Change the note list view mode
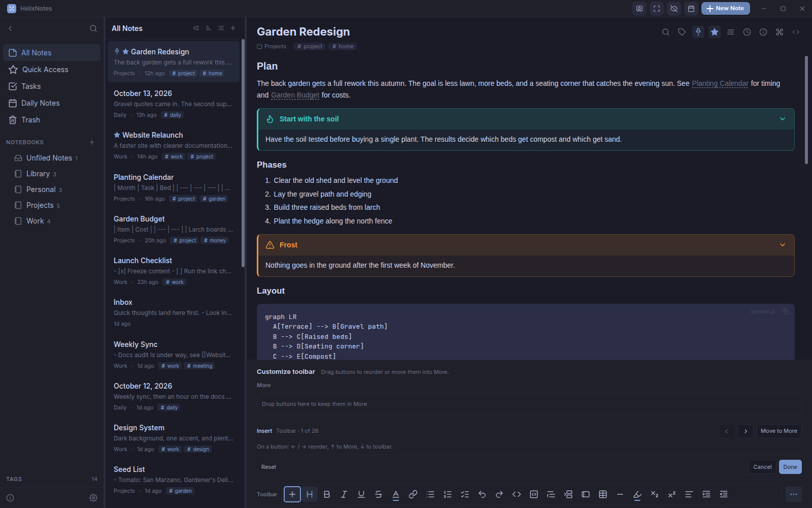Screen dimensions: 812x508 pos(221,28)
